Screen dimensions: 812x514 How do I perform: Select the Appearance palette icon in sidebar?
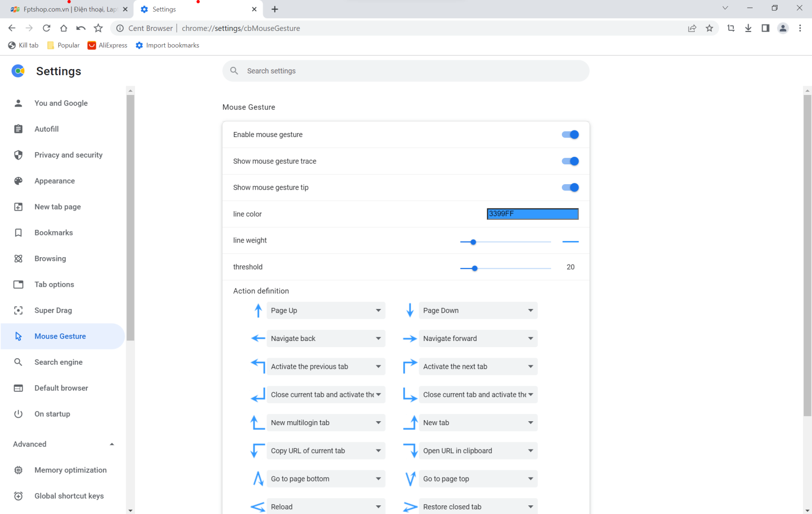click(x=18, y=181)
